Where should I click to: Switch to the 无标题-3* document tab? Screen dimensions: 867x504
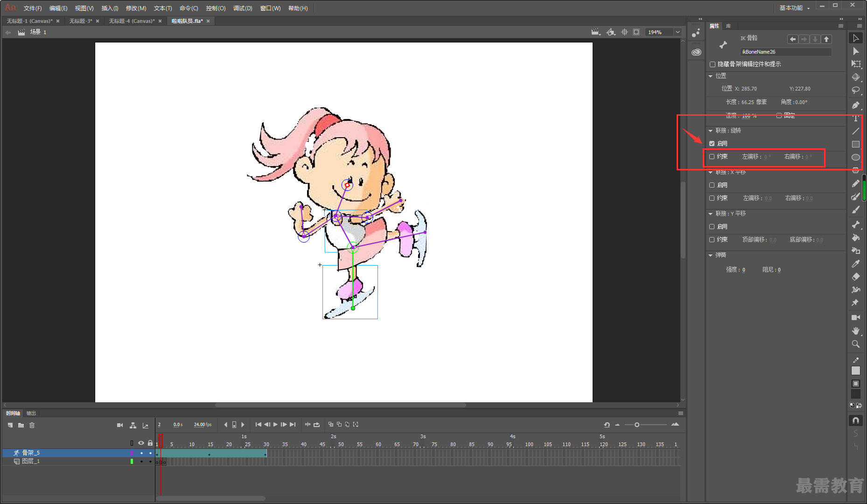81,21
